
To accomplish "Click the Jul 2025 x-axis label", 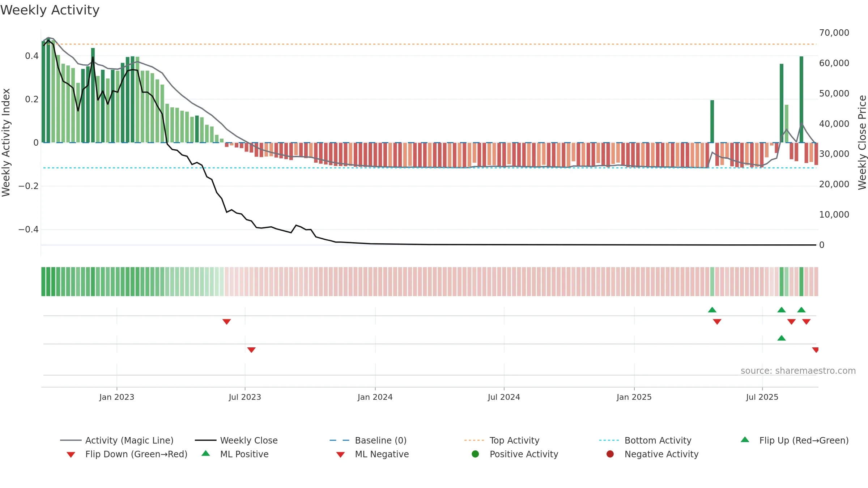I will coord(762,397).
